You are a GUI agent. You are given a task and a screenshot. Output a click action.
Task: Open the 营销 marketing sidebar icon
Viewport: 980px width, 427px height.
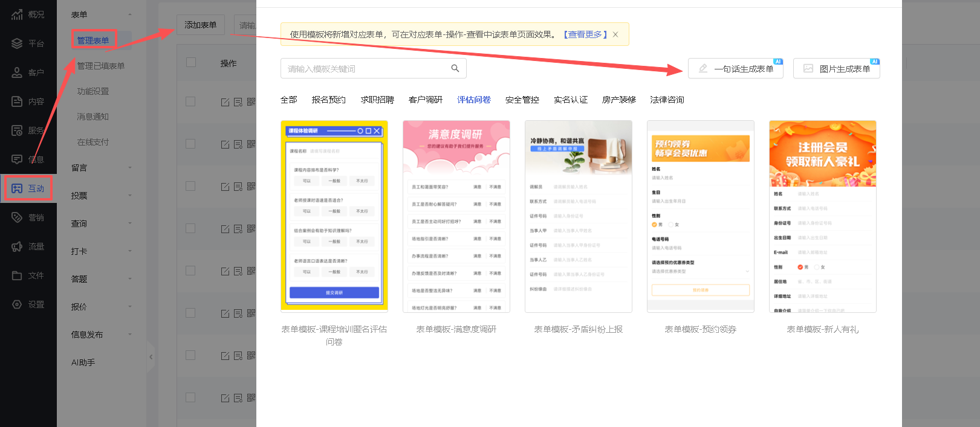pos(17,217)
